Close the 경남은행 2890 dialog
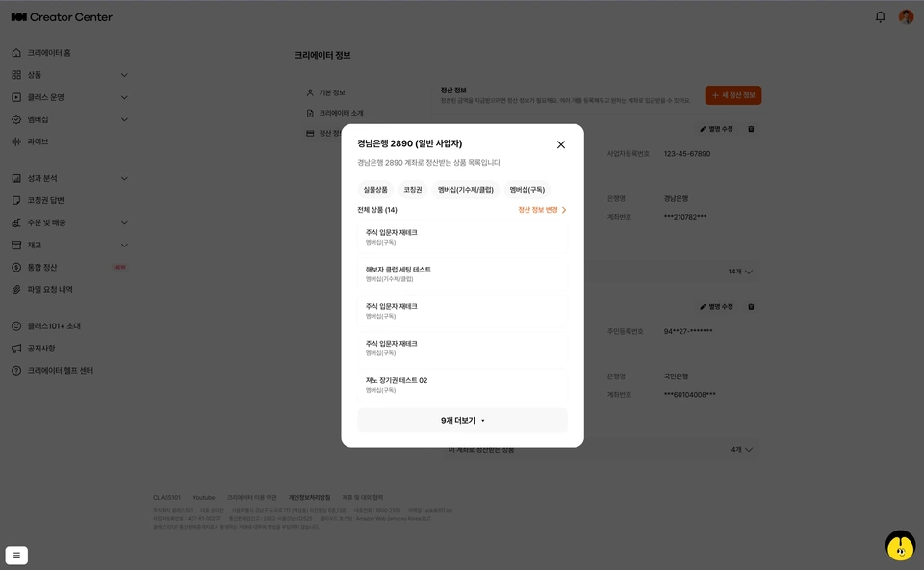 pyautogui.click(x=561, y=144)
